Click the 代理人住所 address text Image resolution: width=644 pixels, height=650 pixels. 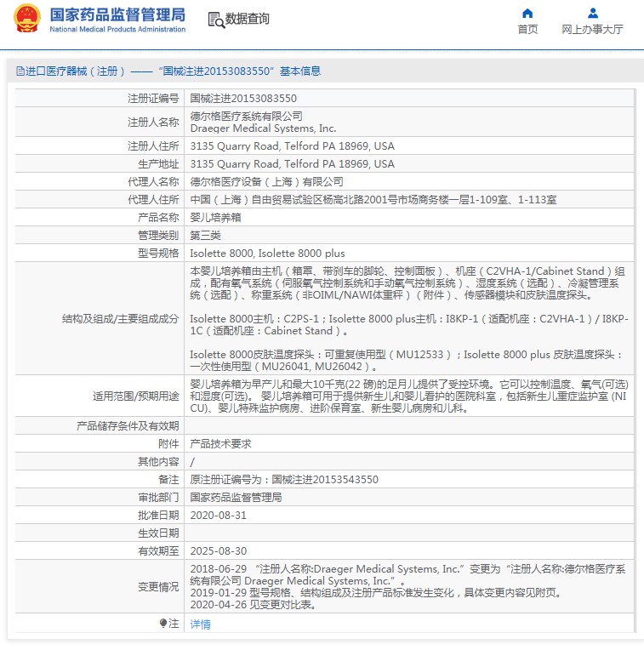pos(373,199)
